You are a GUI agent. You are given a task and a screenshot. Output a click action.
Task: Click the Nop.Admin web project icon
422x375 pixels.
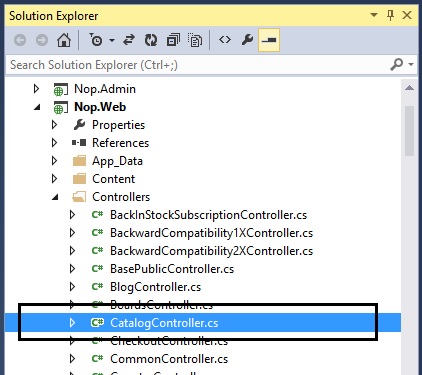click(60, 89)
